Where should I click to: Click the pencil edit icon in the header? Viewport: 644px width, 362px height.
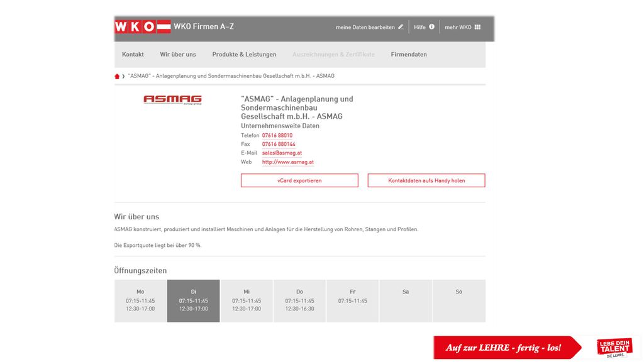pyautogui.click(x=401, y=26)
